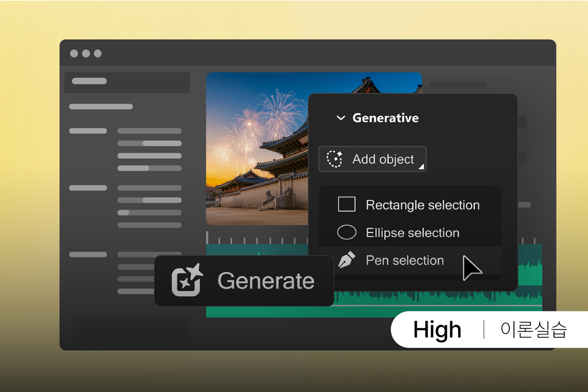
Task: Pick the Ellipse selection text option
Action: click(x=412, y=233)
